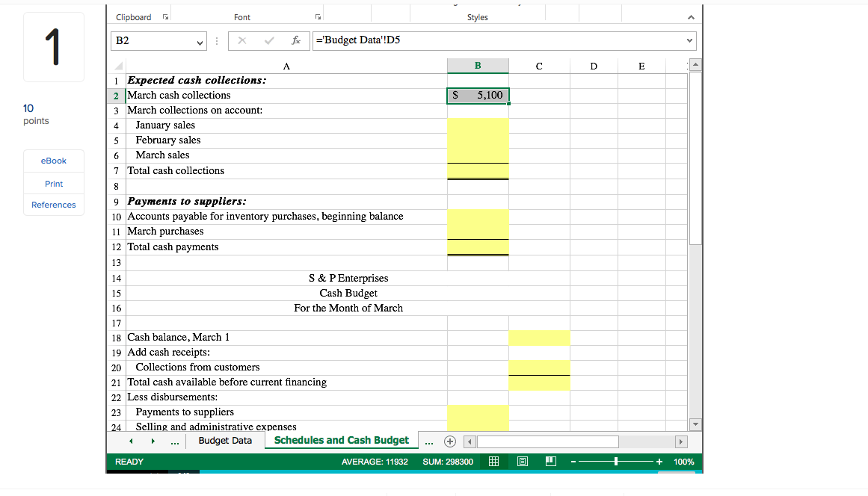Image resolution: width=868 pixels, height=496 pixels.
Task: Click 'March cash collections' cell
Action: (286, 96)
